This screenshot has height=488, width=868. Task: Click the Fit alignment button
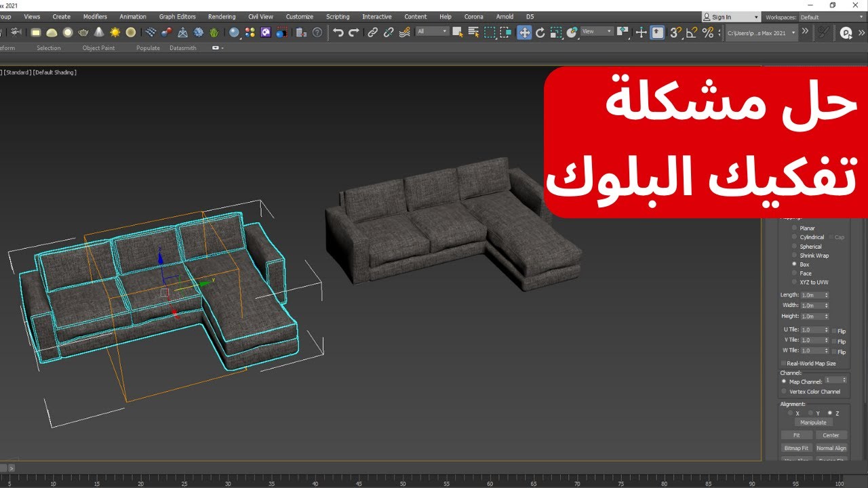(796, 435)
